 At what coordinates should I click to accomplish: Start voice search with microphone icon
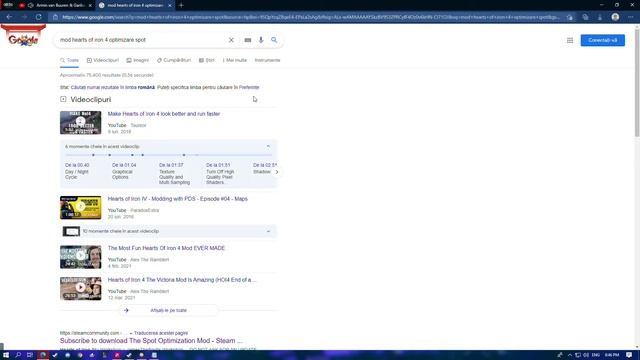point(261,40)
